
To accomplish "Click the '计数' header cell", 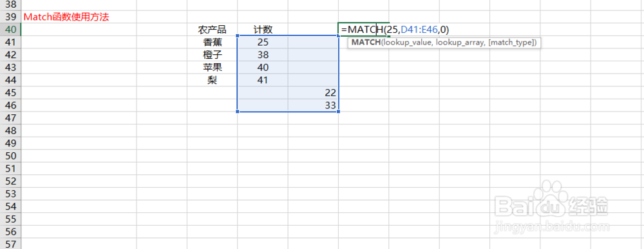I will click(263, 30).
